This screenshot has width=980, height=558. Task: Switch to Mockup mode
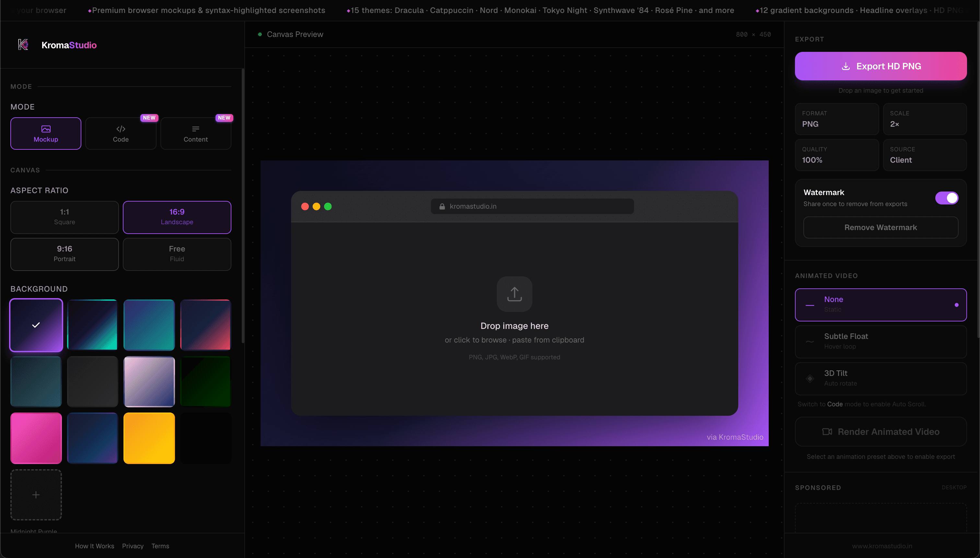point(46,134)
